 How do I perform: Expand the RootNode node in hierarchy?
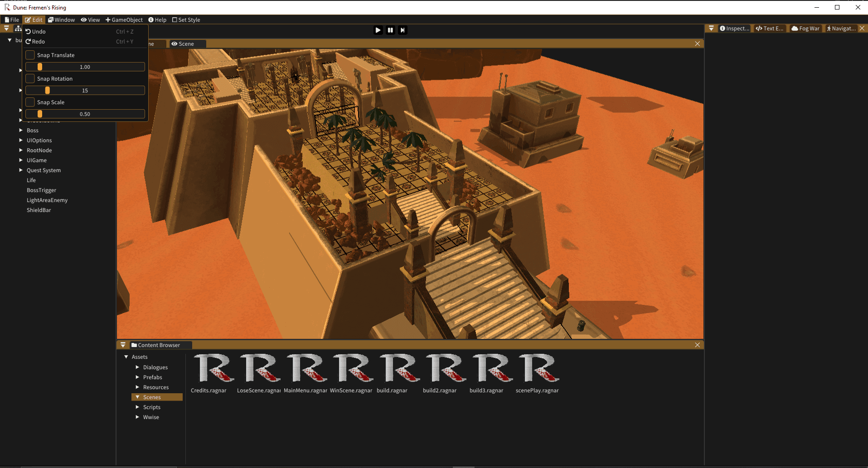(21, 150)
